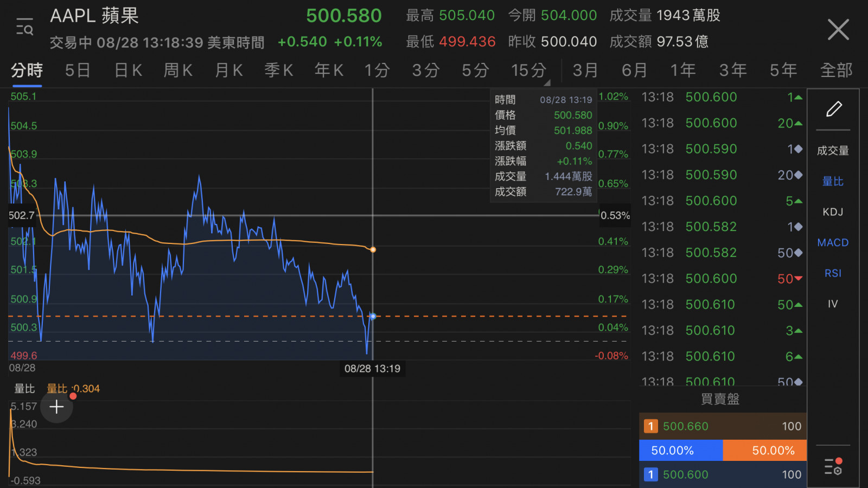The image size is (868, 488).
Task: Open the stock search list icon
Action: [24, 26]
